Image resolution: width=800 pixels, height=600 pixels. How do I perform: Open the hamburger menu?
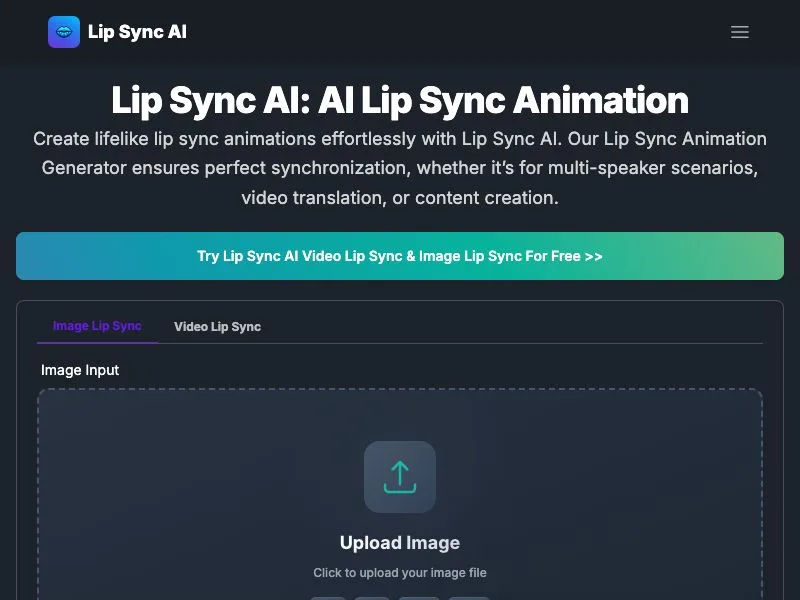tap(739, 32)
